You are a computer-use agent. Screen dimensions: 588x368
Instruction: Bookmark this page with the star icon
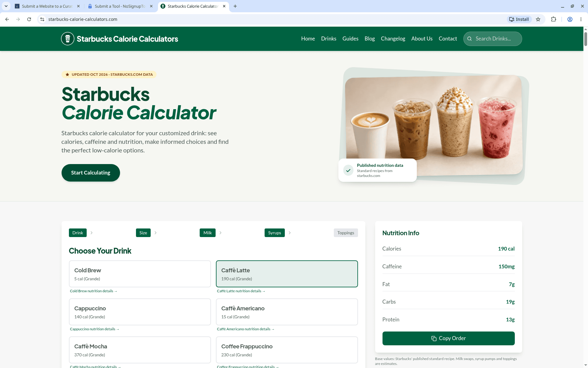click(x=538, y=19)
